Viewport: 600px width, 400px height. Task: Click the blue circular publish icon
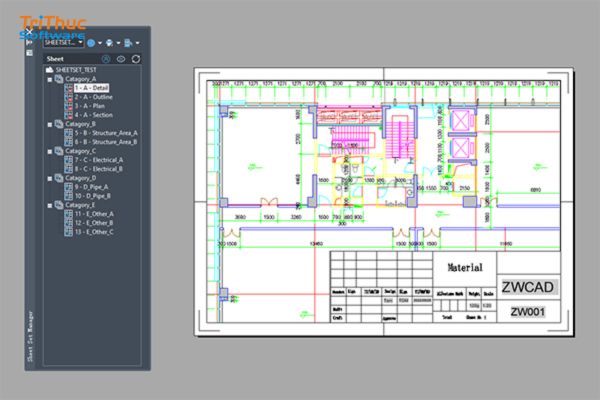(x=91, y=43)
